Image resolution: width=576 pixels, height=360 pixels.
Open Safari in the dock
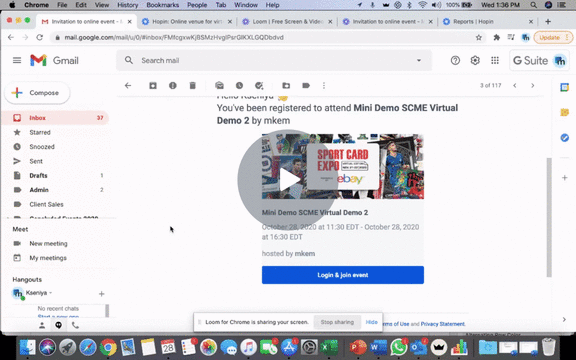(x=87, y=347)
